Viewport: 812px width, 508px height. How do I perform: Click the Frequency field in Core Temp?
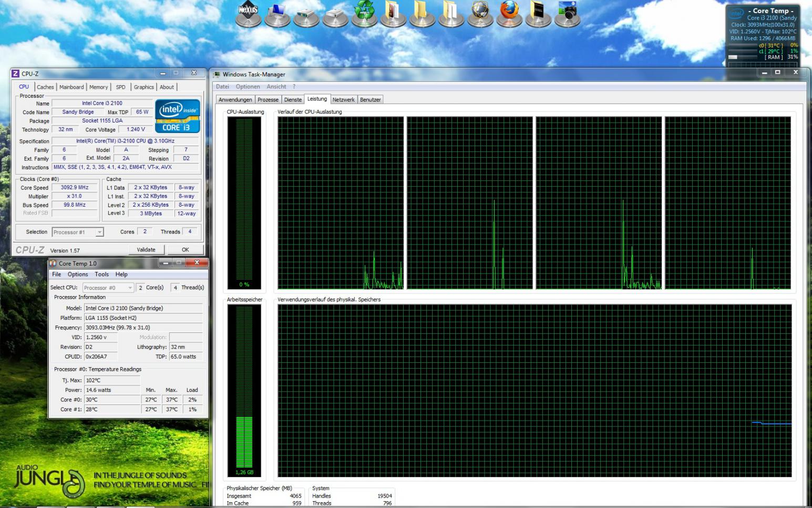pyautogui.click(x=143, y=328)
